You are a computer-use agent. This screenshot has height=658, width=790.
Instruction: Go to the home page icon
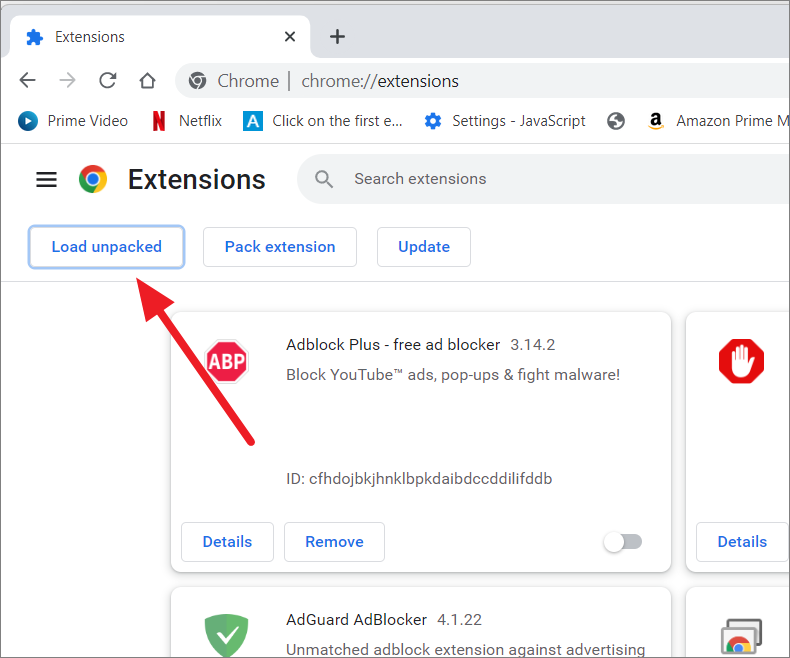147,81
